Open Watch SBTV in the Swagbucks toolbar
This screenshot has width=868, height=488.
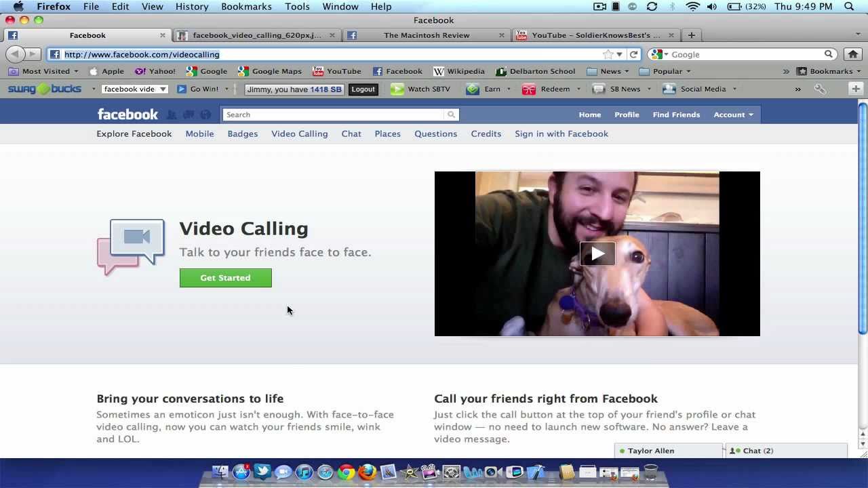click(x=420, y=89)
